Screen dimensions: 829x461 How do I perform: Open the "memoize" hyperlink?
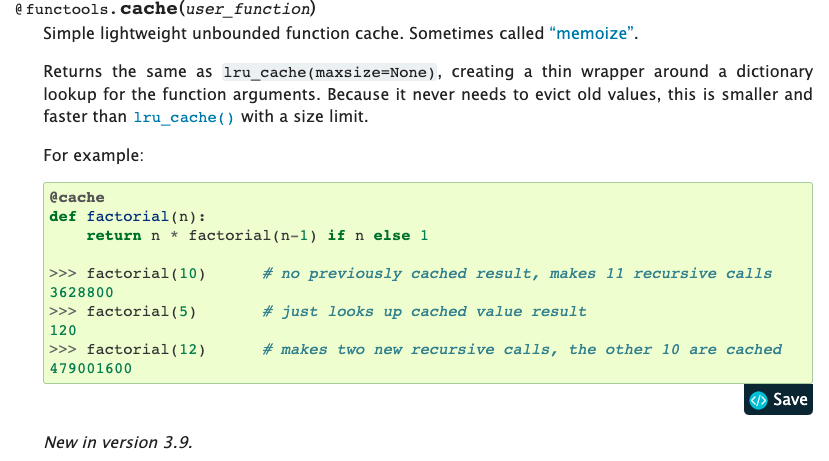pyautogui.click(x=593, y=34)
